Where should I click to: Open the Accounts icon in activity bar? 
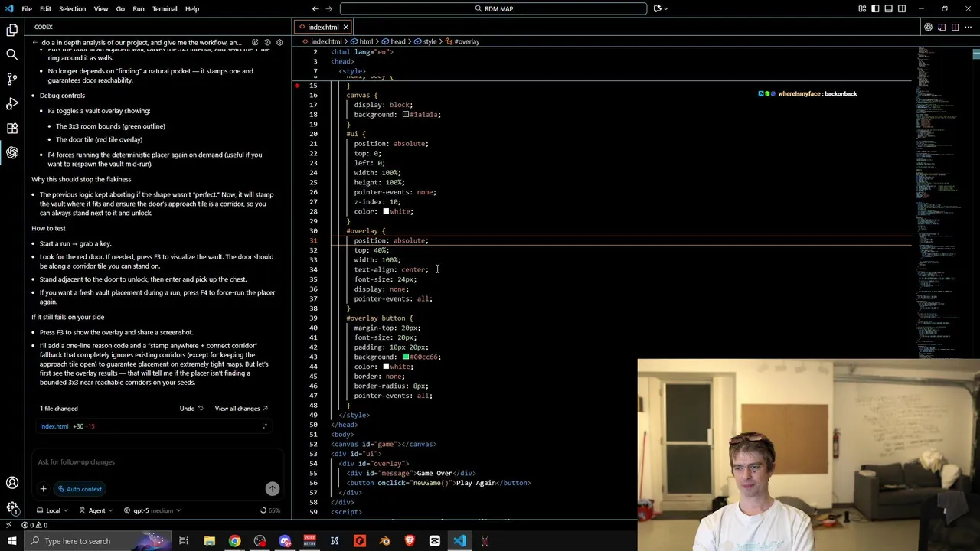(x=12, y=483)
